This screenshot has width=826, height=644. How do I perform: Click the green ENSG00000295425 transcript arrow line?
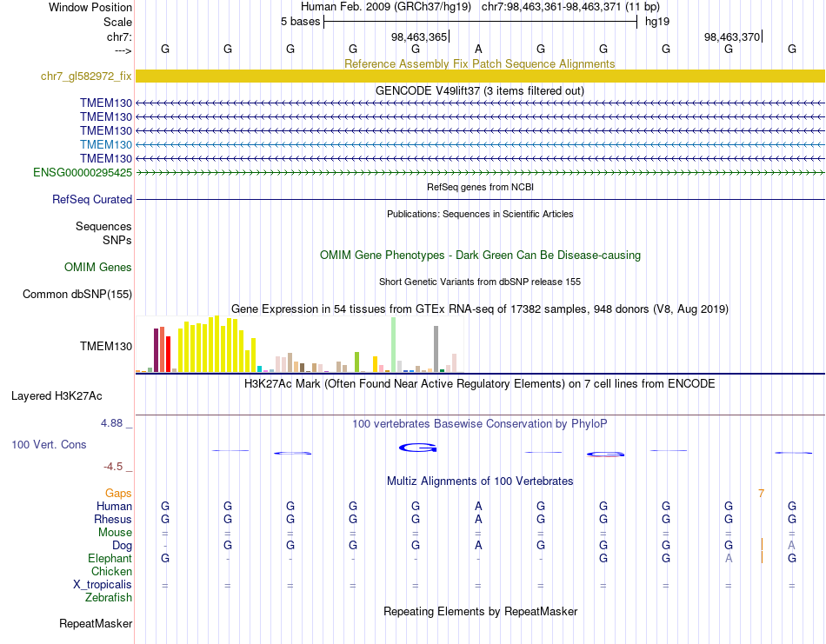click(480, 172)
